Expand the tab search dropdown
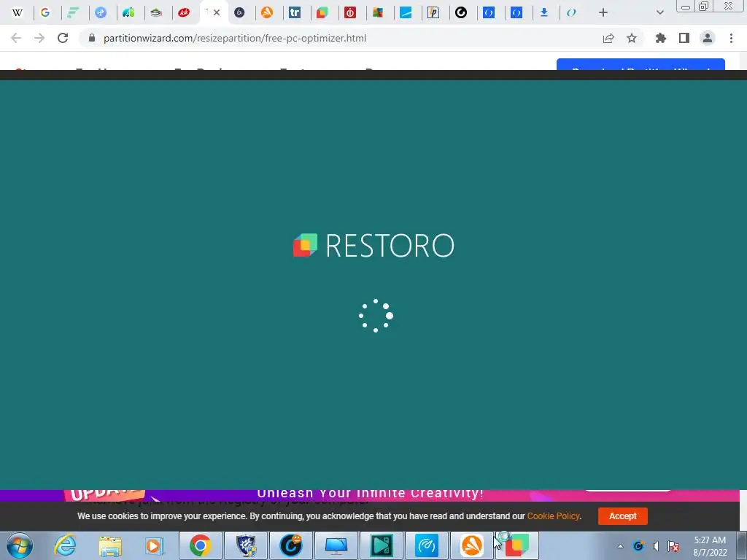The height and width of the screenshot is (560, 747). pyautogui.click(x=659, y=13)
